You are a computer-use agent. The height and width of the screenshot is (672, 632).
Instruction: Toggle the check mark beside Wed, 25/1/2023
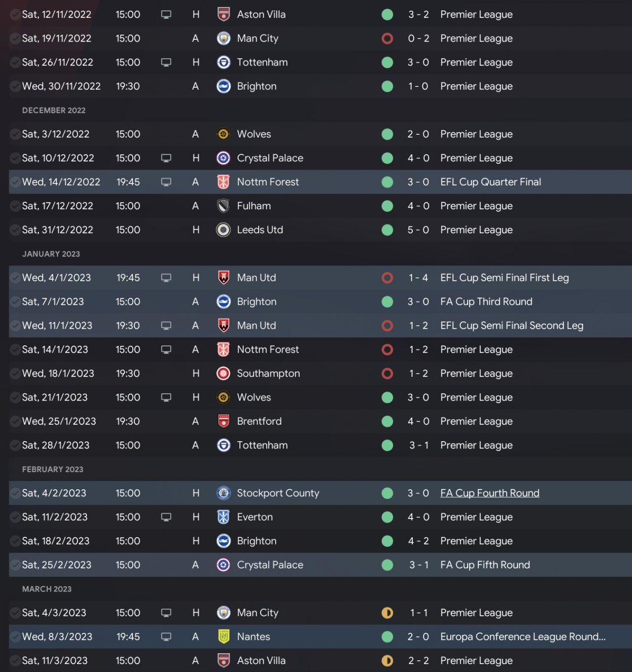[15, 421]
